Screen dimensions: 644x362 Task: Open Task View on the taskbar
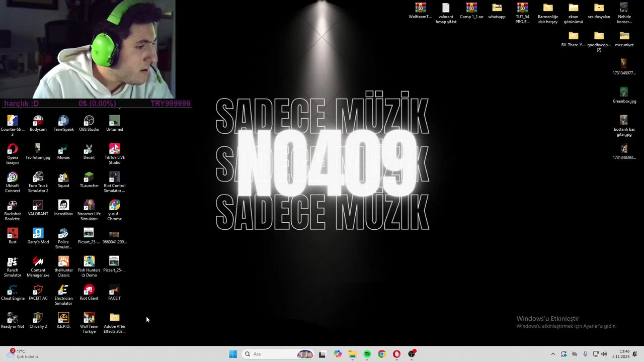[322, 354]
